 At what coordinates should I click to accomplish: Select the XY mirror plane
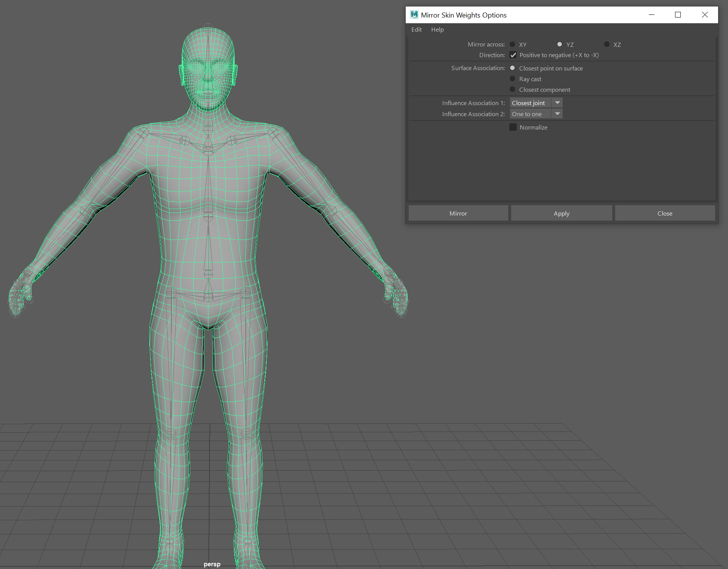512,44
